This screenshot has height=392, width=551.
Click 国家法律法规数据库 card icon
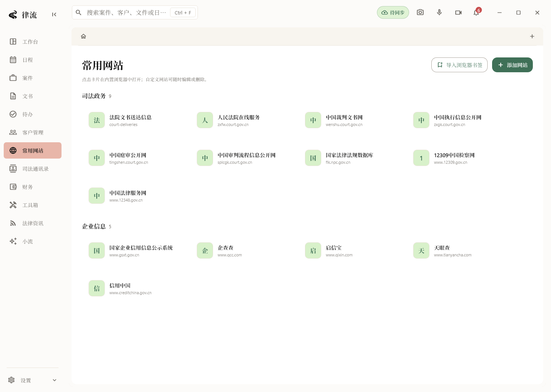tap(313, 158)
